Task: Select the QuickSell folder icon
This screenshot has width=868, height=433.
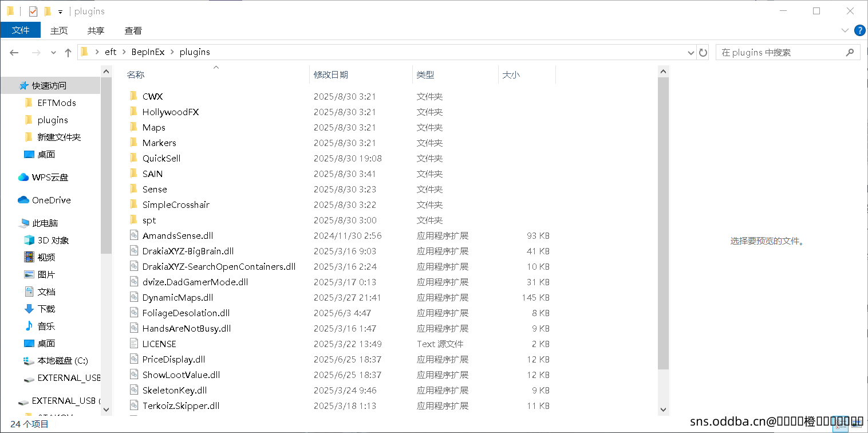Action: click(133, 158)
